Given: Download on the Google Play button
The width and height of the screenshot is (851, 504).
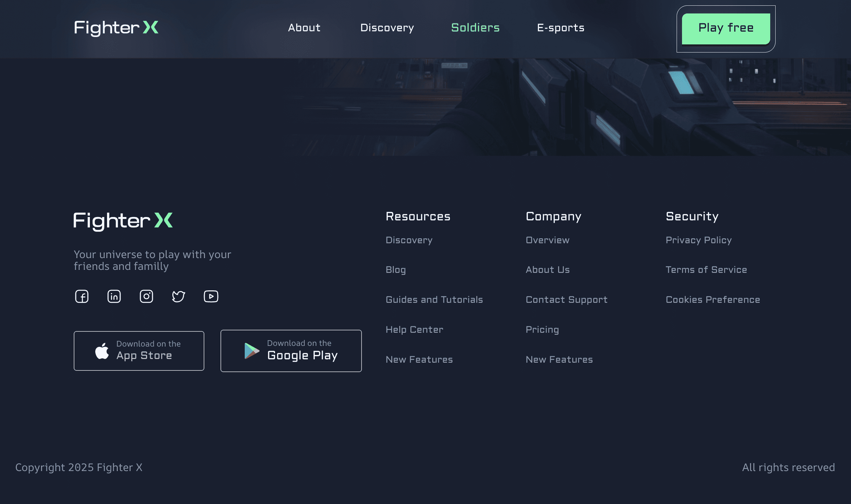Looking at the screenshot, I should coord(291,351).
